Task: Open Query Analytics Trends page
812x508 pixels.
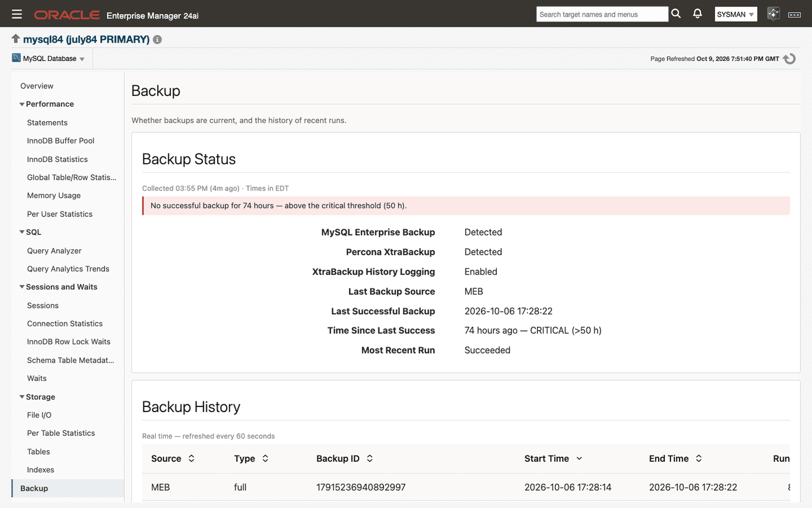Action: pos(68,269)
